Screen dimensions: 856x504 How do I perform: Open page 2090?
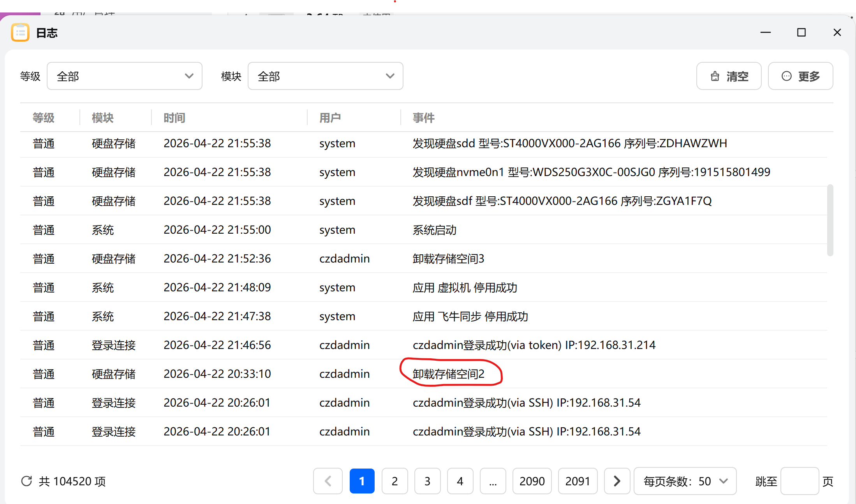coord(532,481)
